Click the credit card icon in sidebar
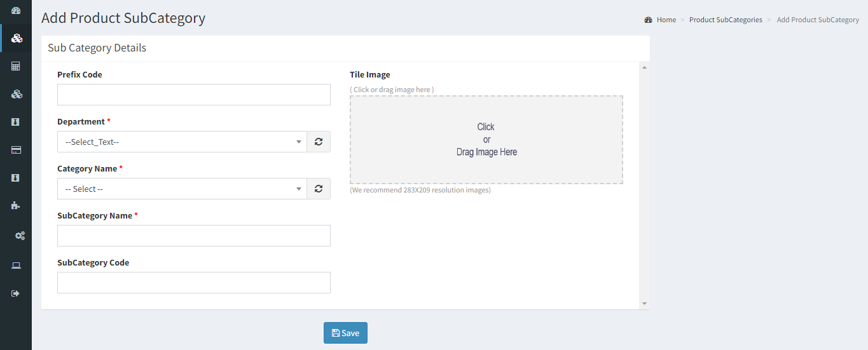868x350 pixels. pyautogui.click(x=16, y=150)
